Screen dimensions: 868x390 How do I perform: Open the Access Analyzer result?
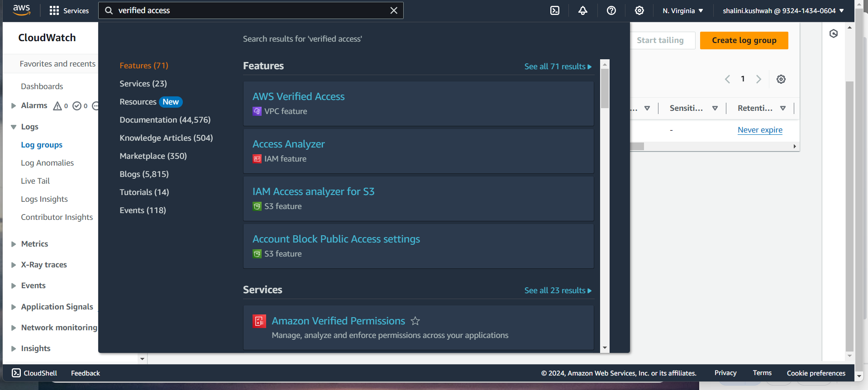(x=289, y=144)
